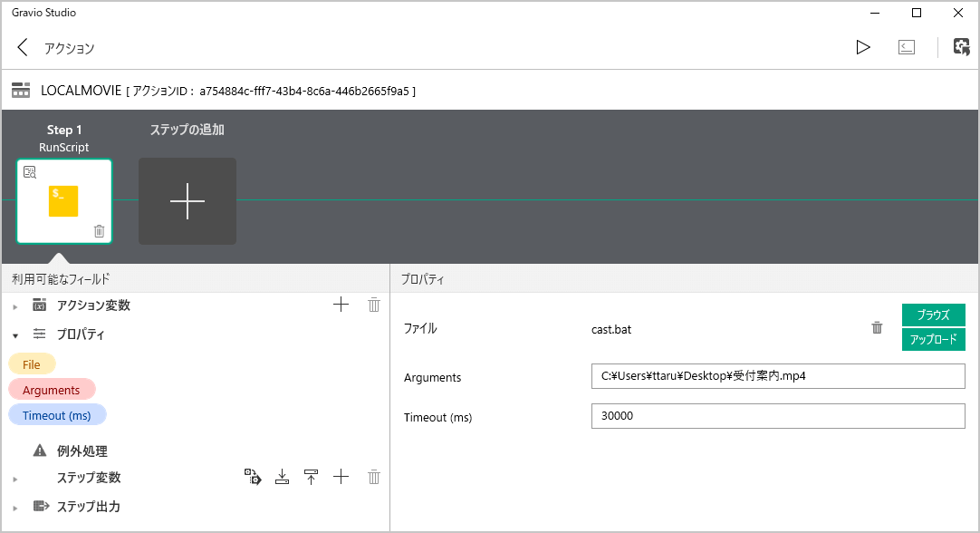The height and width of the screenshot is (533, 980).
Task: Select the Step 1 RunScript card
Action: pyautogui.click(x=64, y=201)
